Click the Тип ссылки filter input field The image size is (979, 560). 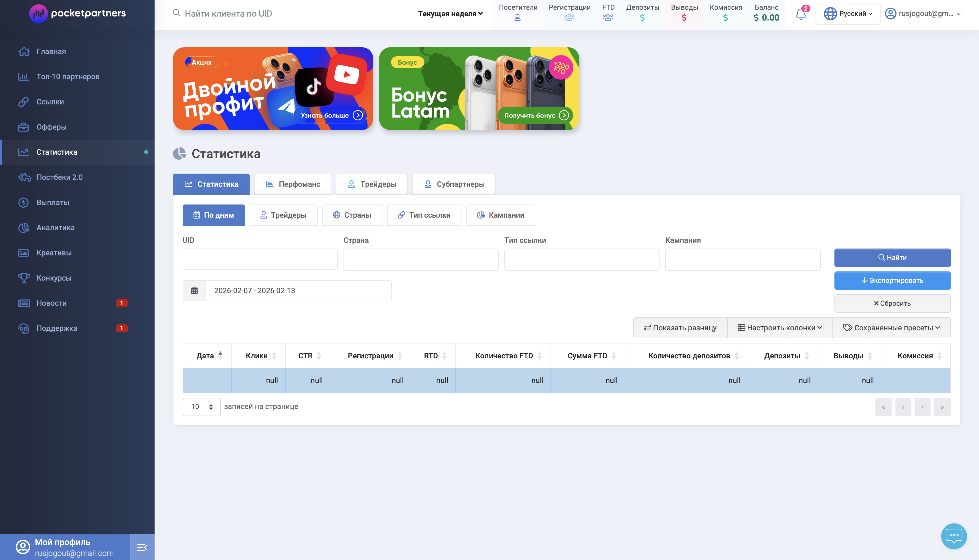point(581,259)
